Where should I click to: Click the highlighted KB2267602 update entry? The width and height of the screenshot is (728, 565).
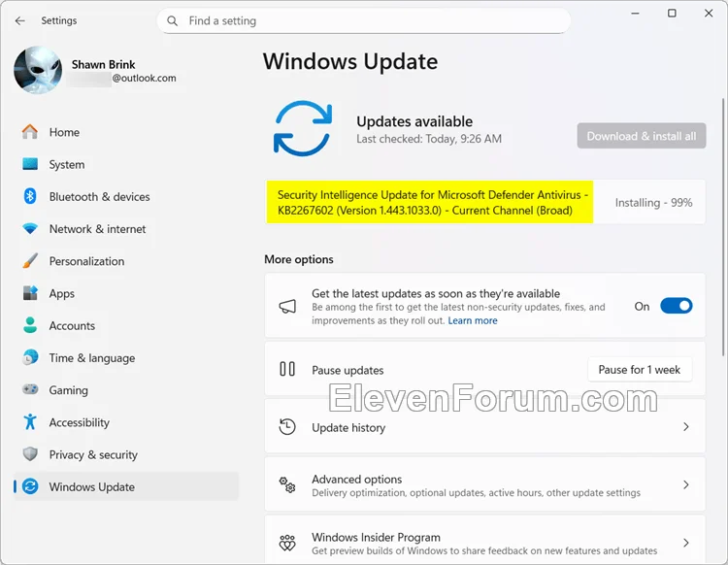point(429,203)
